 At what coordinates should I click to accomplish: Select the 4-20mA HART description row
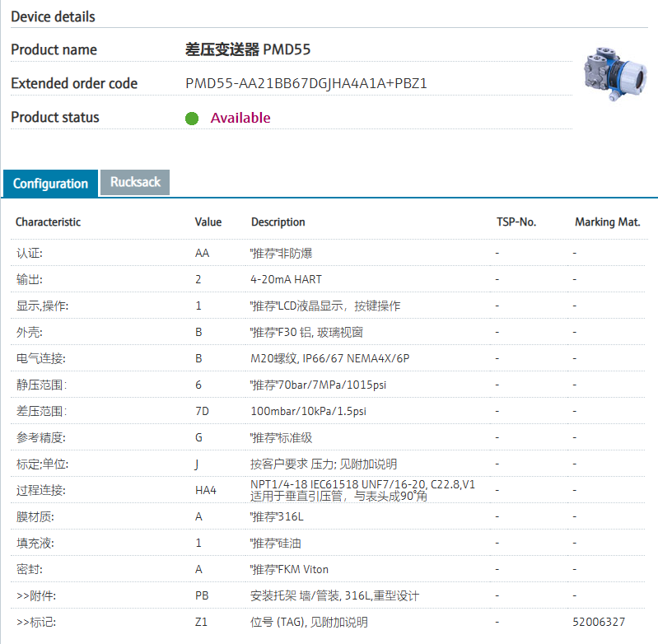click(286, 279)
